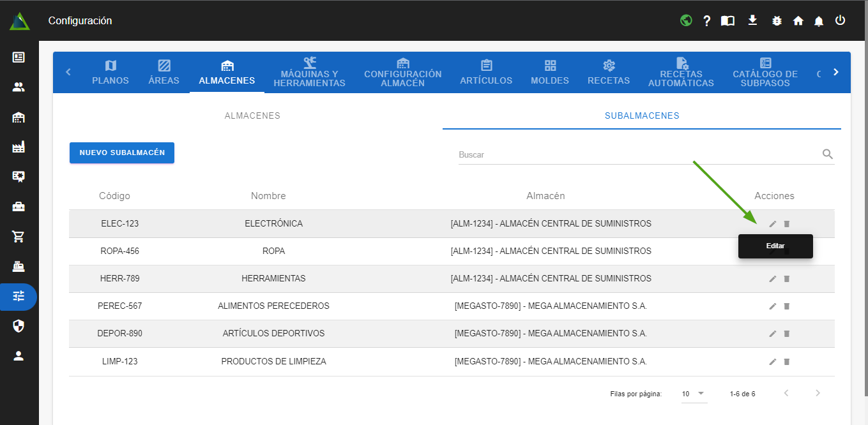Click the home icon in header

point(798,21)
